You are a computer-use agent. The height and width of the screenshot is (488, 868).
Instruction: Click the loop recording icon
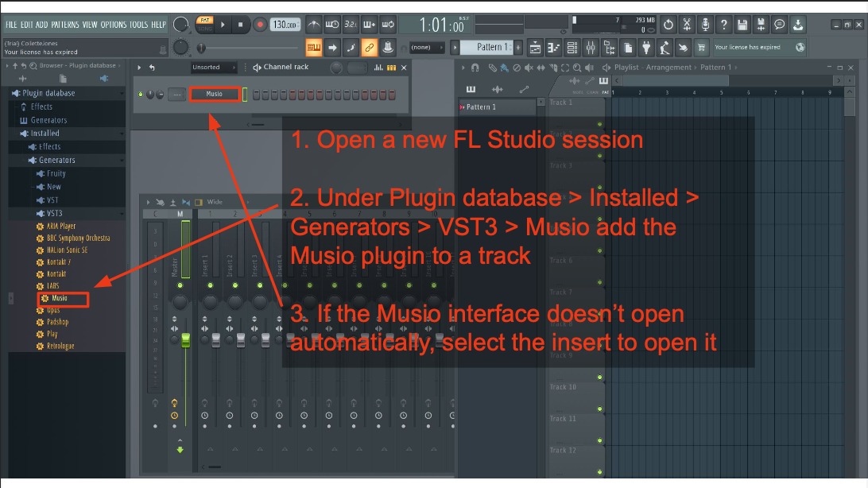click(x=388, y=25)
